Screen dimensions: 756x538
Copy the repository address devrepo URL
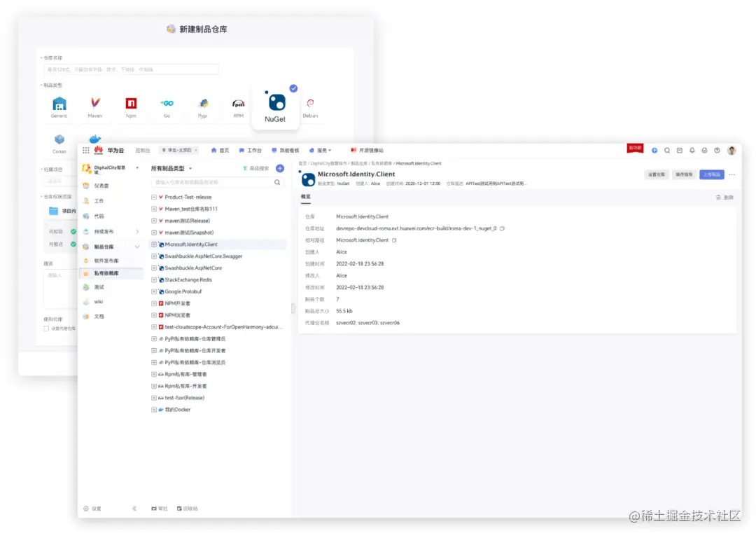pos(502,228)
